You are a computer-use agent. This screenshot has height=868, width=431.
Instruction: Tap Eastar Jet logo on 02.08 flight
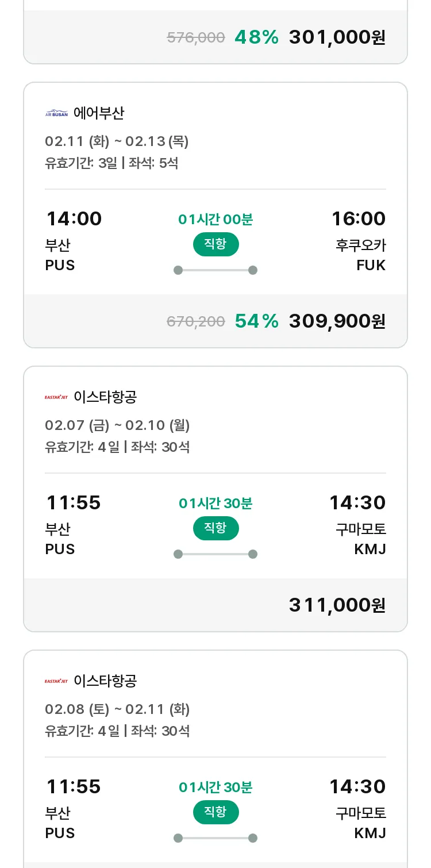point(56,681)
